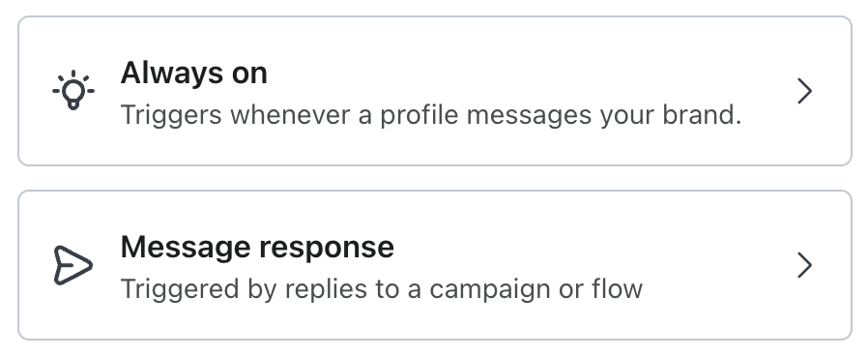The height and width of the screenshot is (356, 868).
Task: Click 'Triggers whenever a profile messages your brand' text
Action: (x=431, y=115)
